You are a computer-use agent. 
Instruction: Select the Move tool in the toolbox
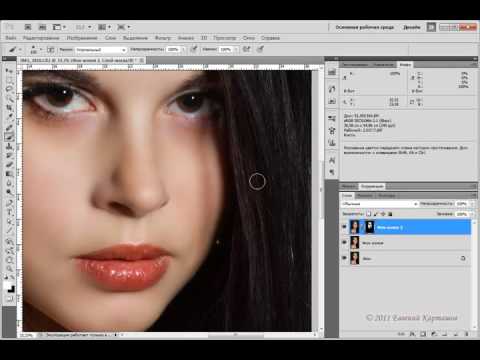(9, 71)
